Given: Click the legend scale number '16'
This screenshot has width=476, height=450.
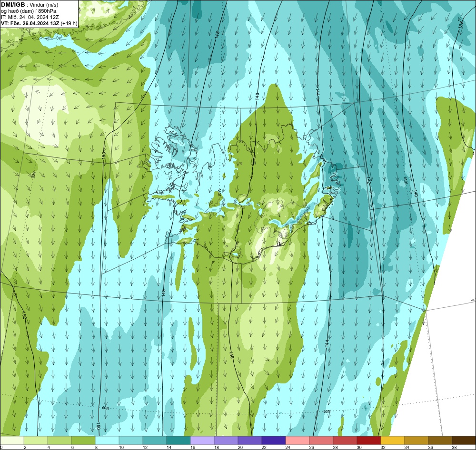Looking at the screenshot, I should [x=193, y=447].
